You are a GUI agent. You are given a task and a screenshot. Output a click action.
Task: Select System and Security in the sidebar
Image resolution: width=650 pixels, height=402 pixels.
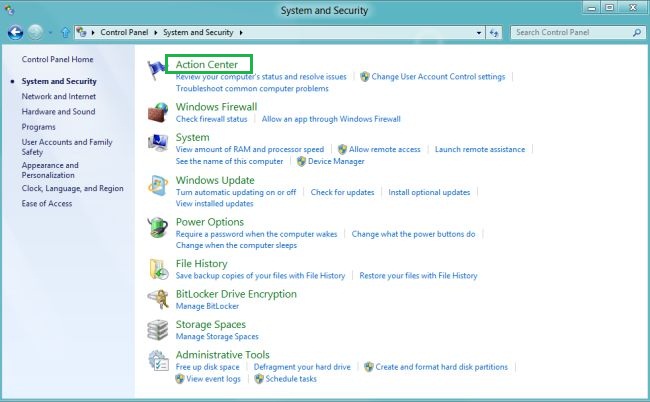59,81
